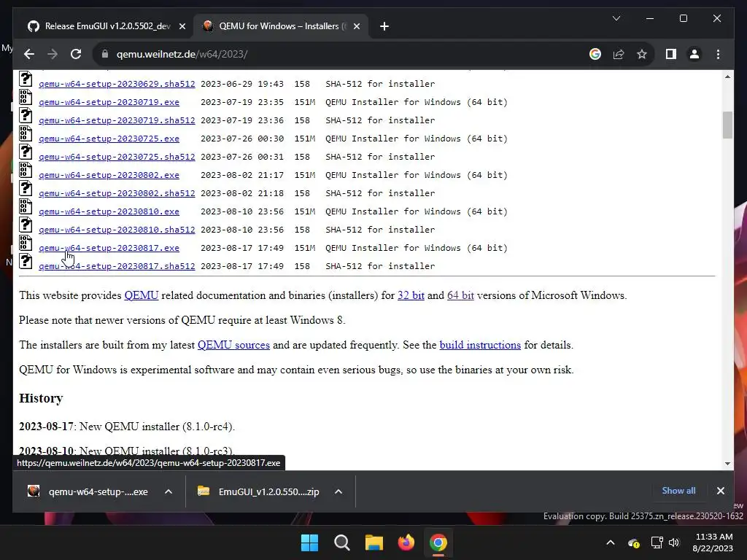The width and height of the screenshot is (747, 560).
Task: Switch to Release EmuGUI tab
Action: point(107,26)
